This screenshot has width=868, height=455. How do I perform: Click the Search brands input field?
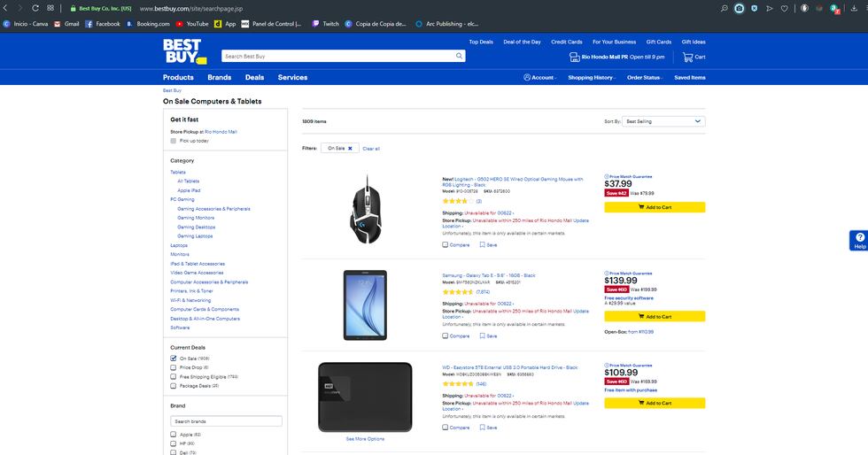226,421
